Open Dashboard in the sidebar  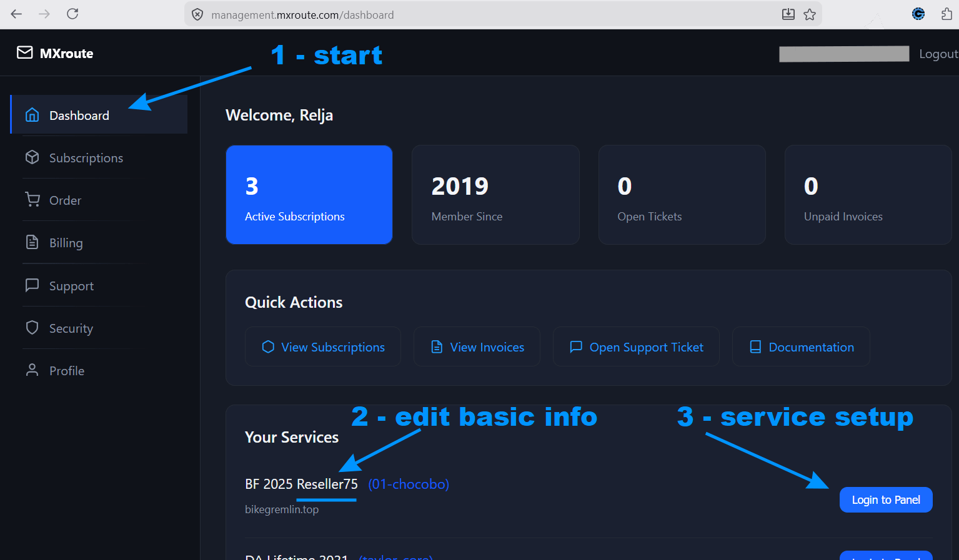coord(99,115)
